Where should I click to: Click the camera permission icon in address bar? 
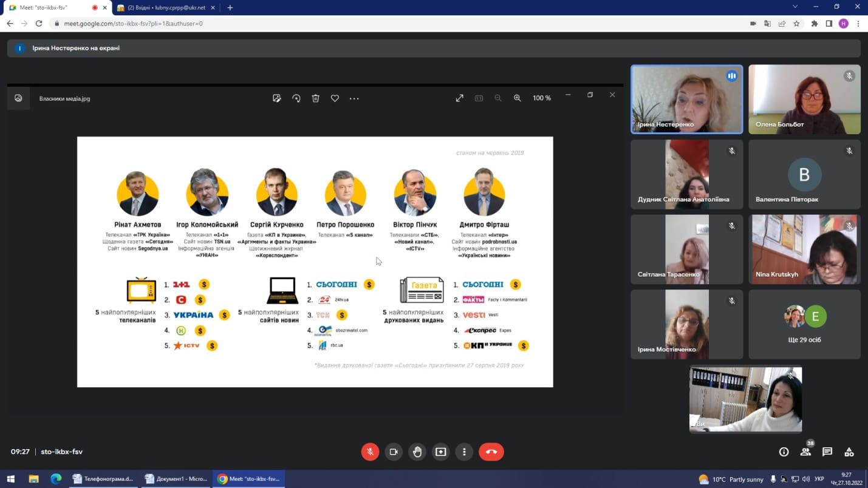753,24
